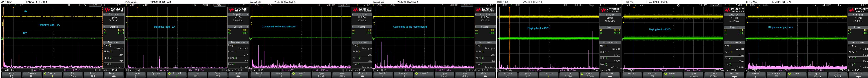Viewport: 868px width, 78px height.
Task: Select the Span 156kHz softkey
Action: coord(817,75)
